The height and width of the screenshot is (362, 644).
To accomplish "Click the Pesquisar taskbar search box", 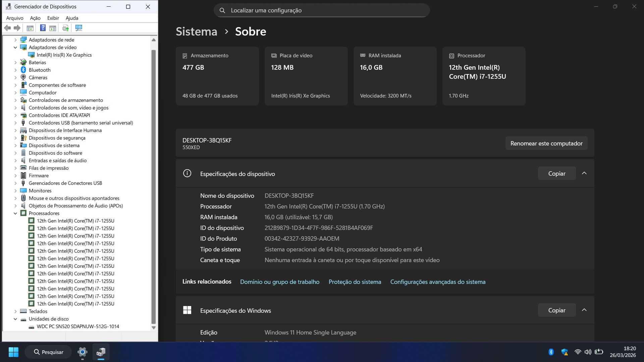I will point(48,352).
